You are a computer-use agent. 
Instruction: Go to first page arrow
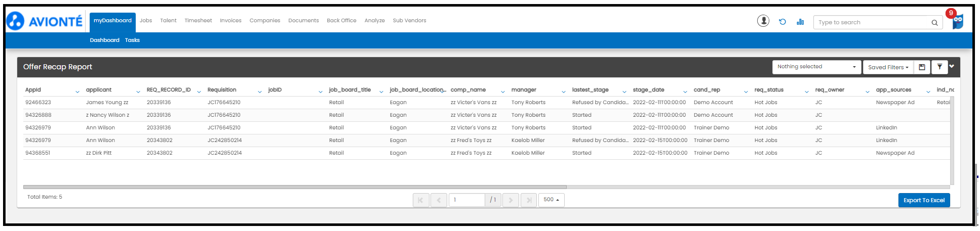(421, 200)
